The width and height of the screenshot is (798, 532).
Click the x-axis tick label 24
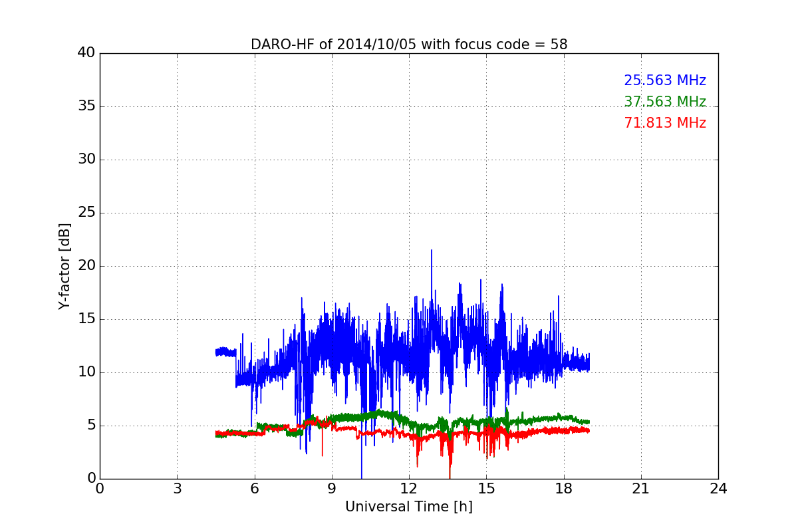[718, 489]
